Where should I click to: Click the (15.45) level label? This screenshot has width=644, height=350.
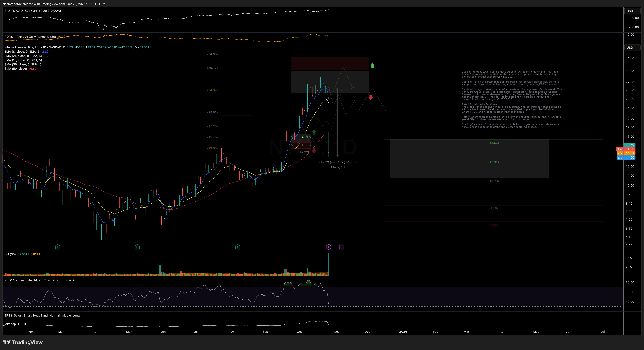coord(212,137)
